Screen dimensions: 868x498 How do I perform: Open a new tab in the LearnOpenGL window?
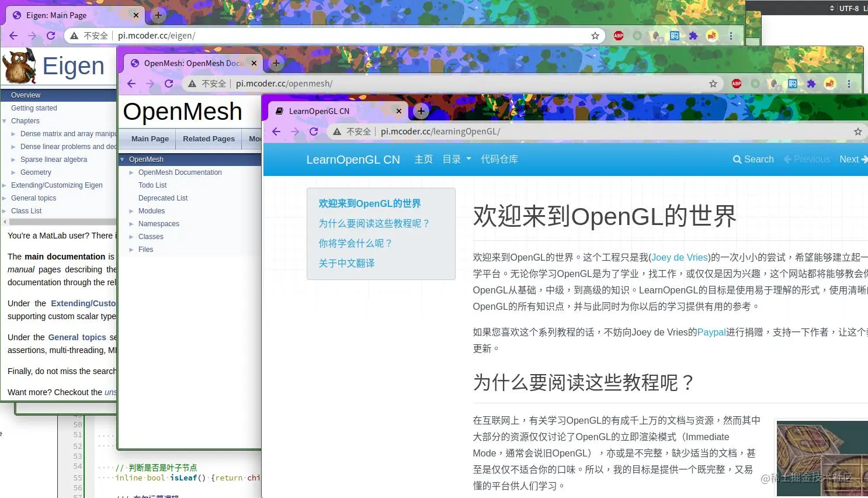421,111
